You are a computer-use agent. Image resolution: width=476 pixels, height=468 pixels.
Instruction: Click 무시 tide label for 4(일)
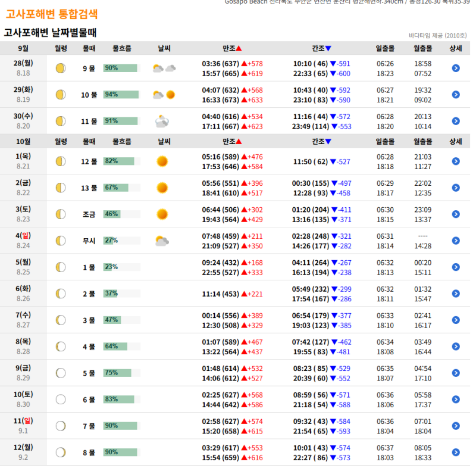[x=89, y=241]
